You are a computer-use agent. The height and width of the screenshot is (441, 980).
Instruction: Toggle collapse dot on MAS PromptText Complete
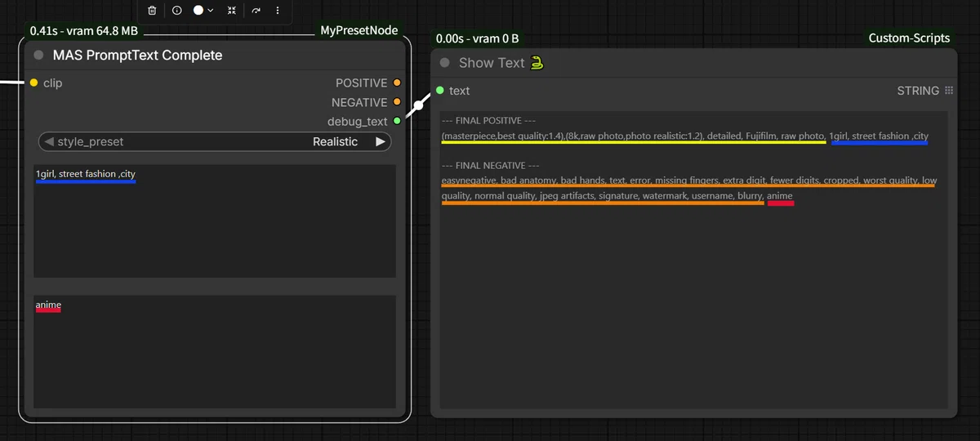(x=38, y=56)
